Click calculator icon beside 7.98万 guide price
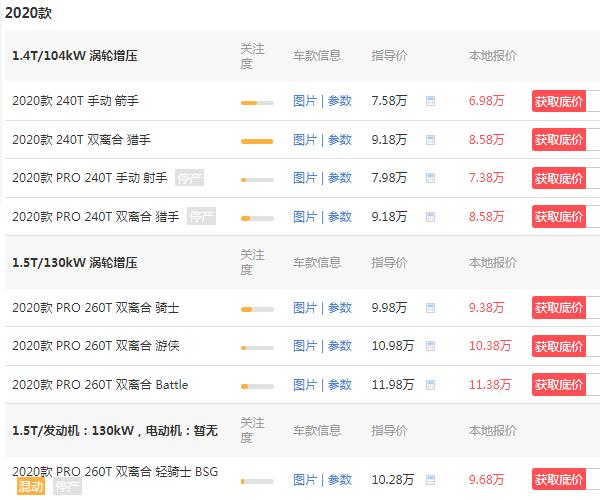Screen dimensions: 600x500 [x=430, y=178]
